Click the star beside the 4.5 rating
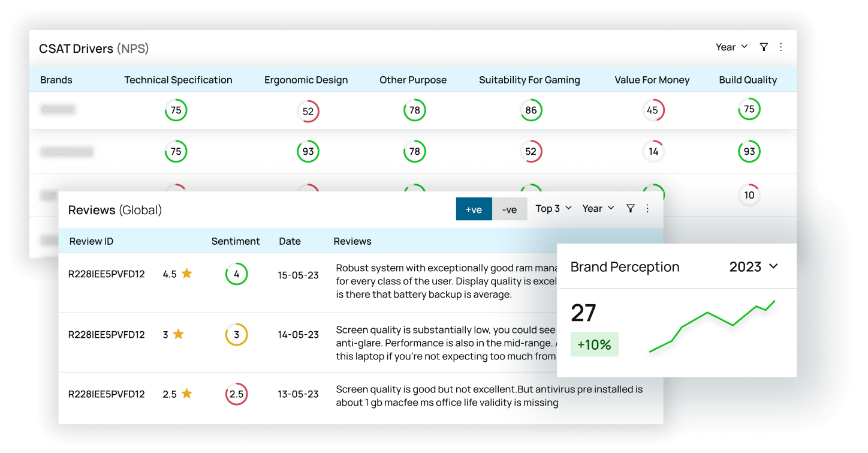868x453 pixels. [186, 274]
